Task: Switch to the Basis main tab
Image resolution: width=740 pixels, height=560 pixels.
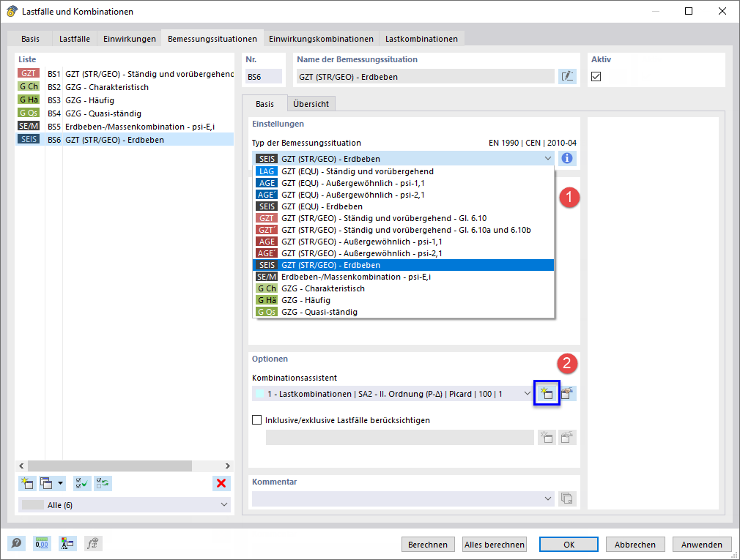Action: [x=30, y=39]
